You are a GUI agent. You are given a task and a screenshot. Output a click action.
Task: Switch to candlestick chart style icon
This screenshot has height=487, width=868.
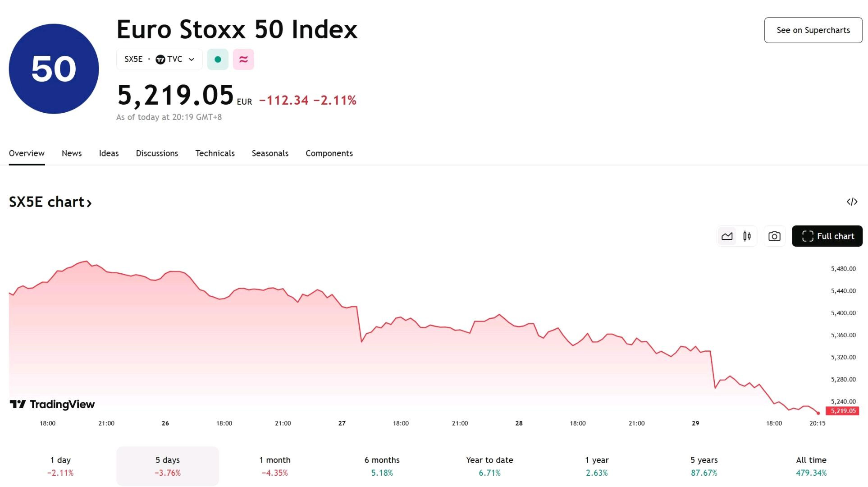coord(747,236)
